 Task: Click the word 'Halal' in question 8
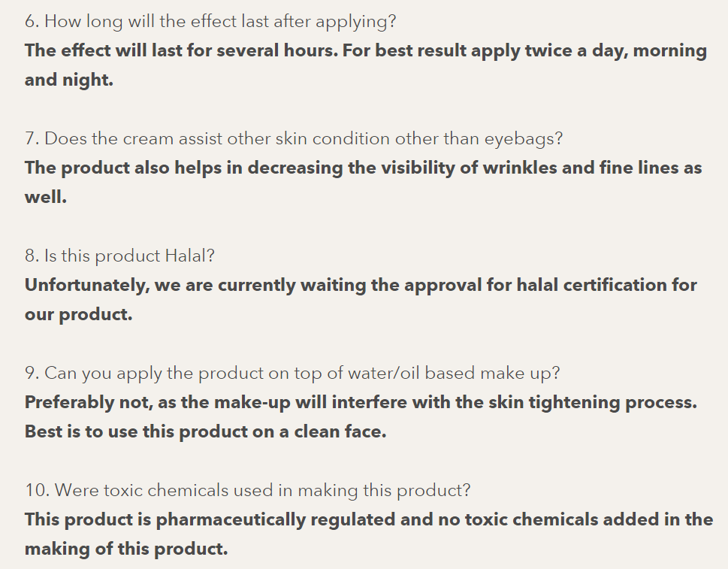[x=184, y=256]
